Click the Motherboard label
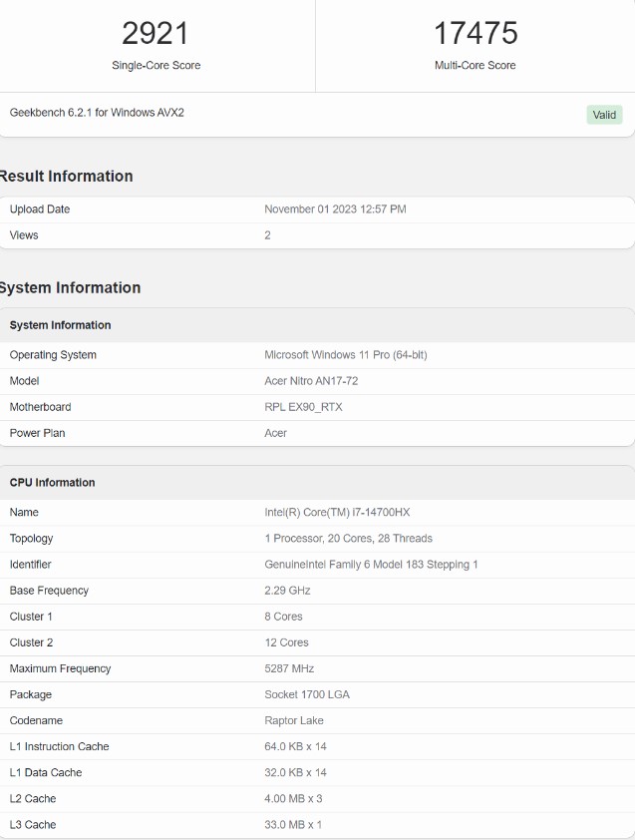Viewport: 635px width, 840px height. coord(40,407)
